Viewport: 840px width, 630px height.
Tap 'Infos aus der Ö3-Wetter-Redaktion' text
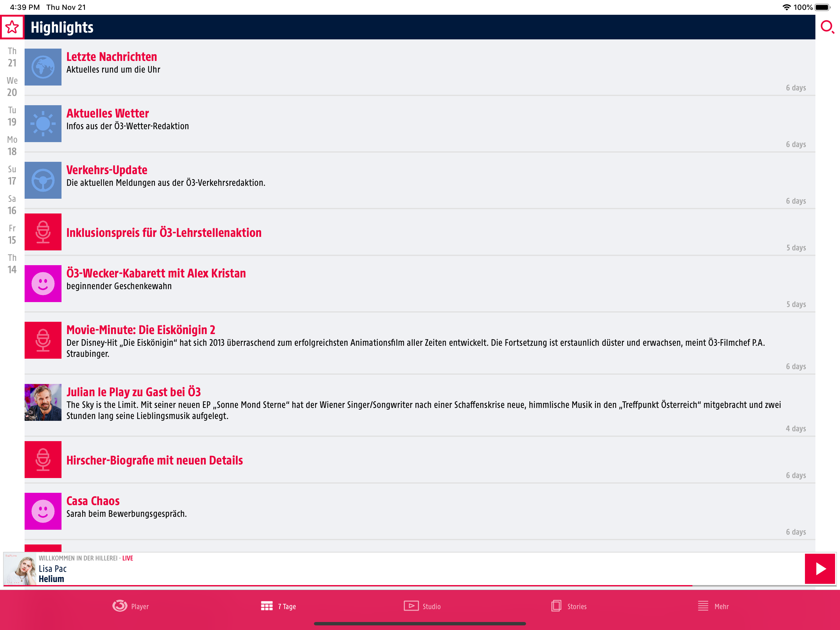(x=128, y=126)
